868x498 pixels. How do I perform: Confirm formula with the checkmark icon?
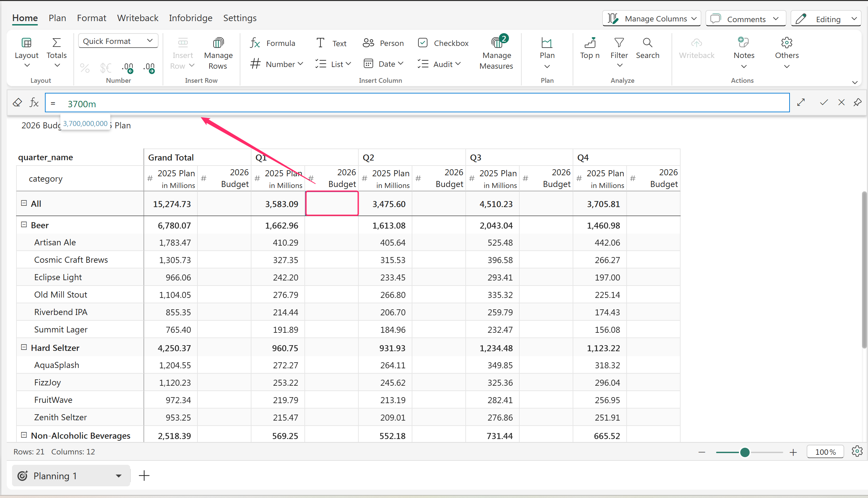[x=824, y=102]
